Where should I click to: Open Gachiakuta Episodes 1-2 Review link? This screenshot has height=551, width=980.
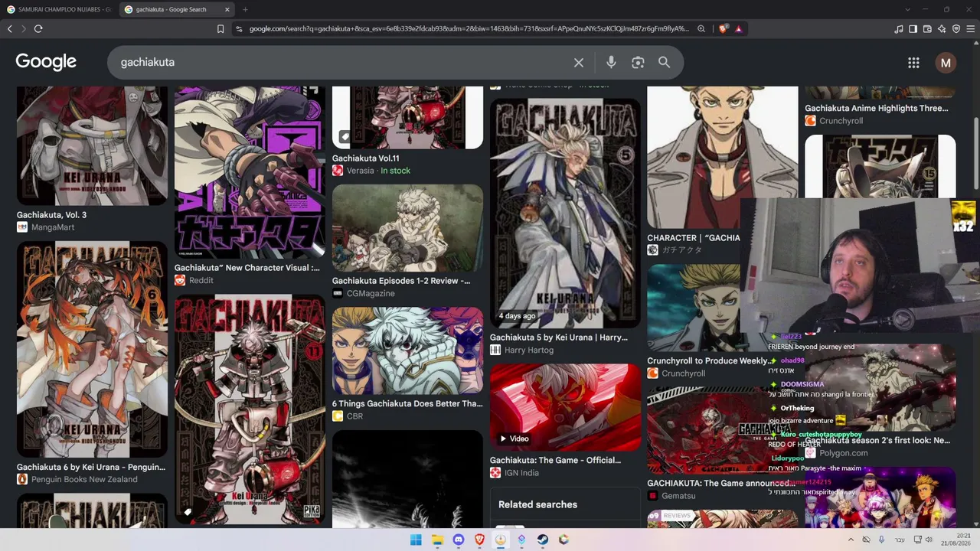coord(401,281)
